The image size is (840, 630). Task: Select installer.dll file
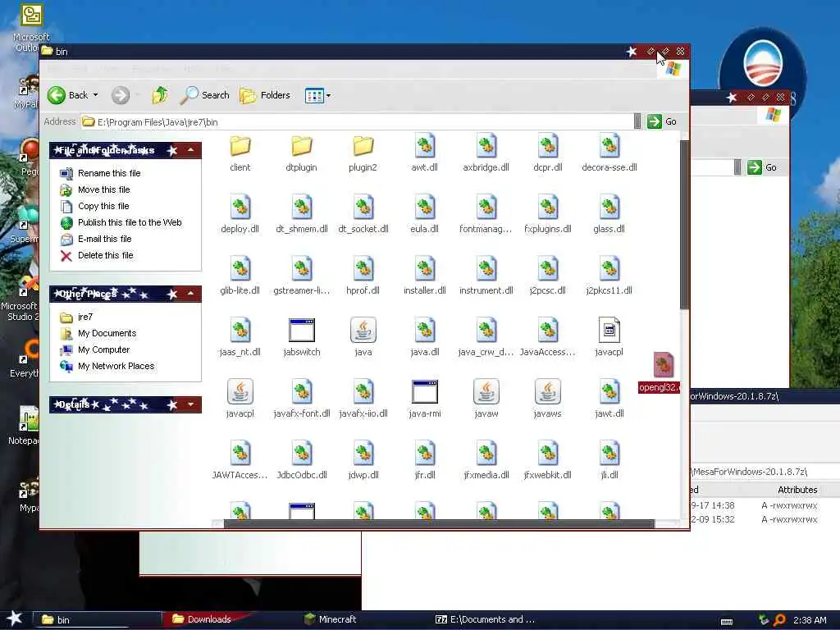(425, 276)
